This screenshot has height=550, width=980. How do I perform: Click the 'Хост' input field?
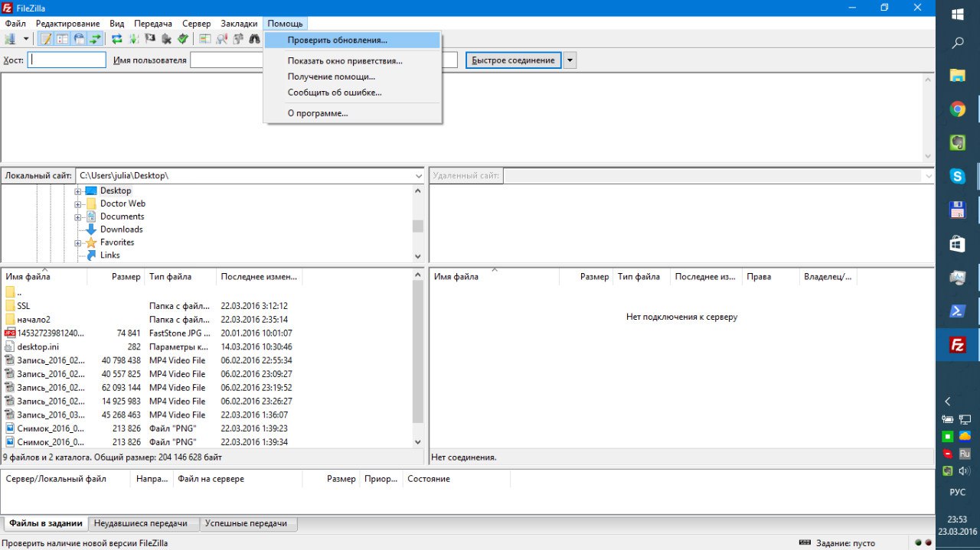tap(67, 60)
